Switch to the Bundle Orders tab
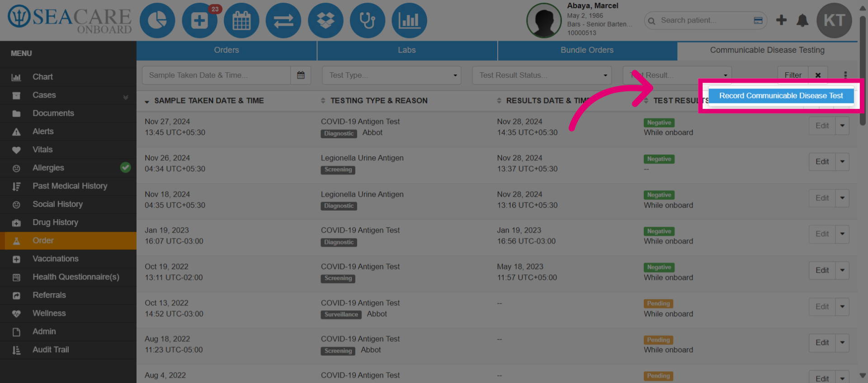 [x=587, y=50]
